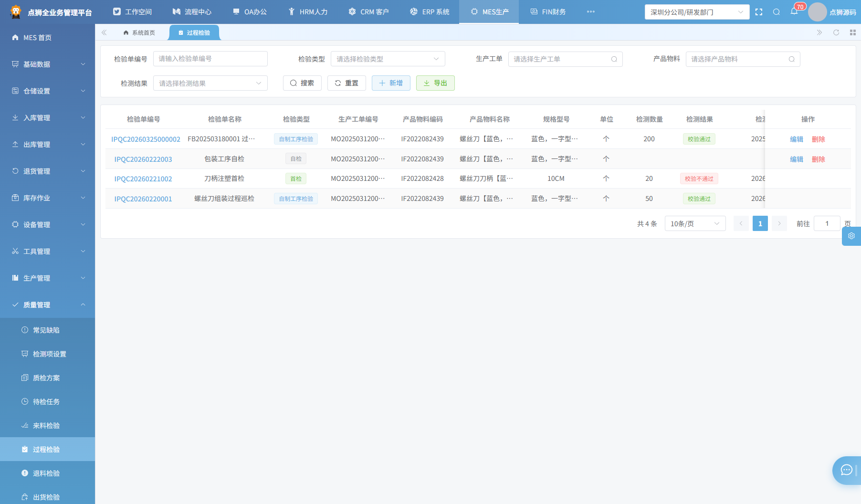861x504 pixels.
Task: Click the 导出 button
Action: pos(435,83)
